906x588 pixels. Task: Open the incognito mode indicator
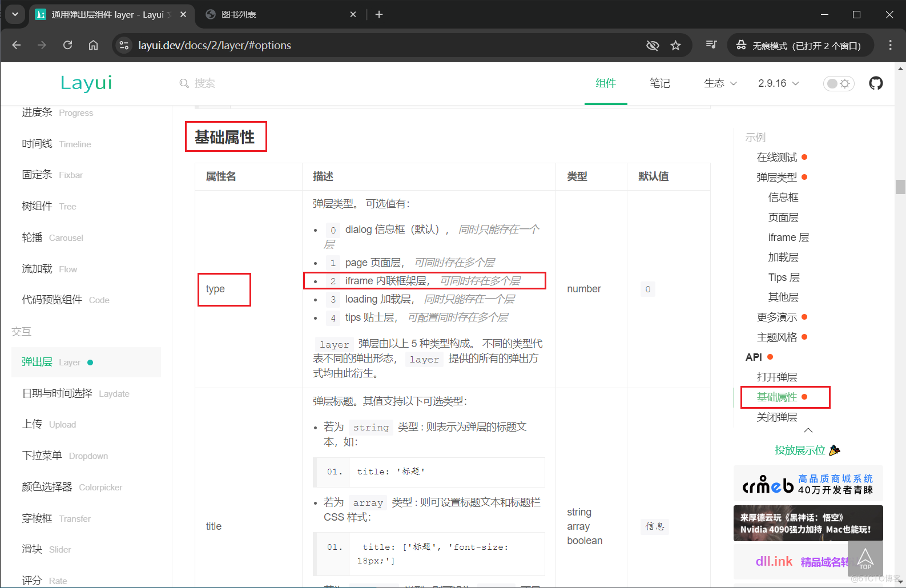[800, 45]
